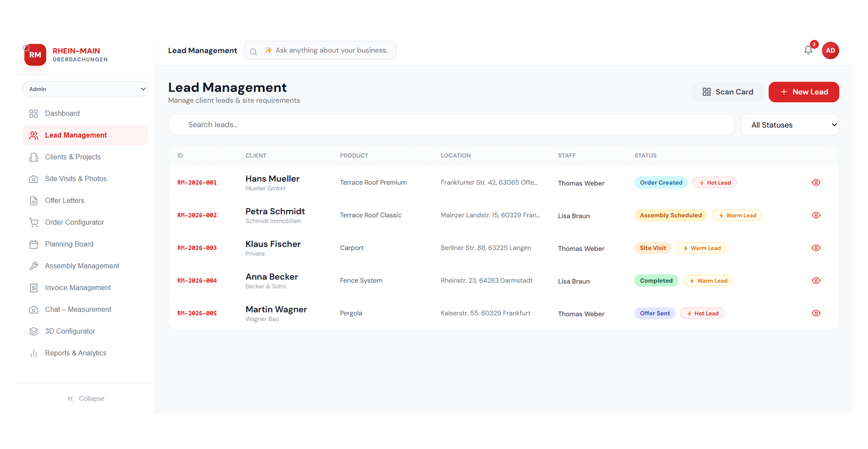868x449 pixels.
Task: Open the notifications bell icon
Action: (x=808, y=50)
